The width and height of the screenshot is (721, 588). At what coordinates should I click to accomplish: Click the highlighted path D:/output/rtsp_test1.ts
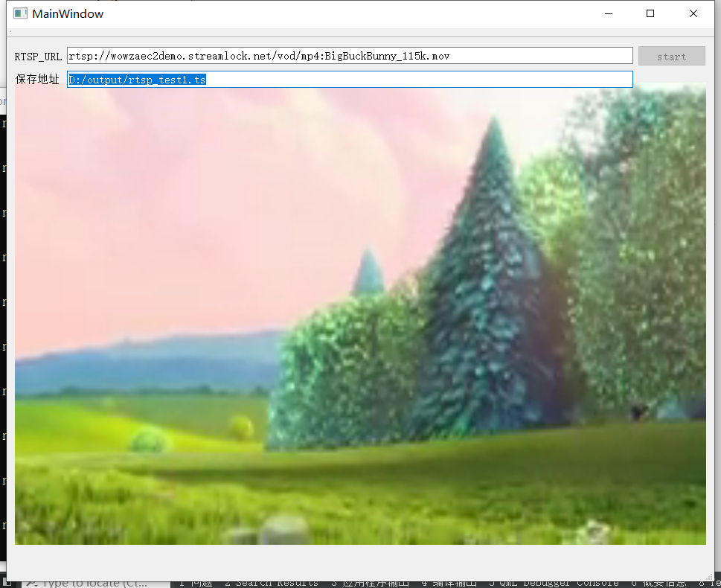click(x=137, y=79)
